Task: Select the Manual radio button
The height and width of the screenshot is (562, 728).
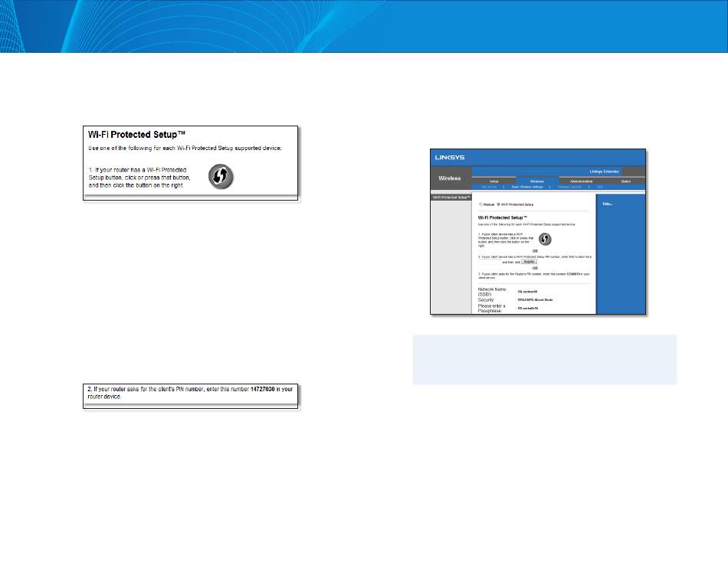Action: coord(480,204)
